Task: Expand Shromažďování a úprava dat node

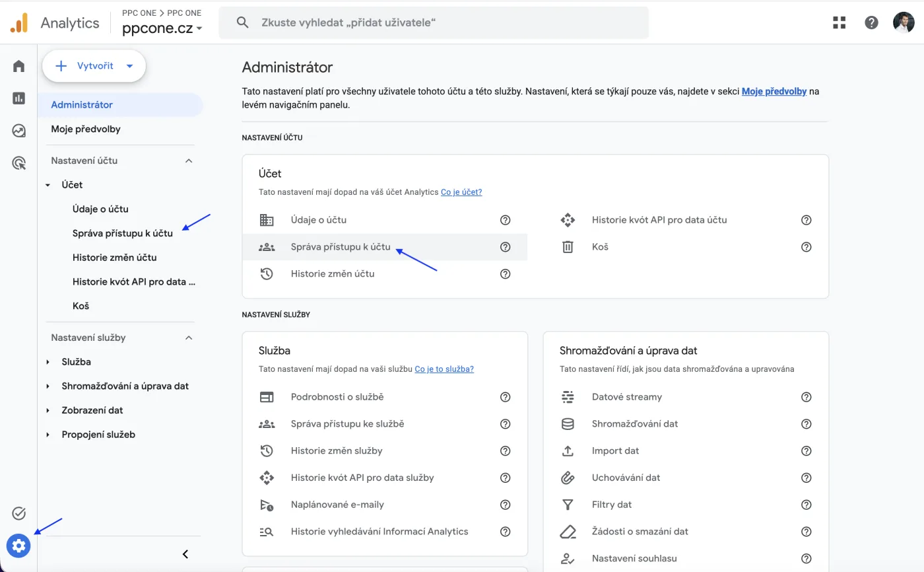Action: [x=48, y=386]
